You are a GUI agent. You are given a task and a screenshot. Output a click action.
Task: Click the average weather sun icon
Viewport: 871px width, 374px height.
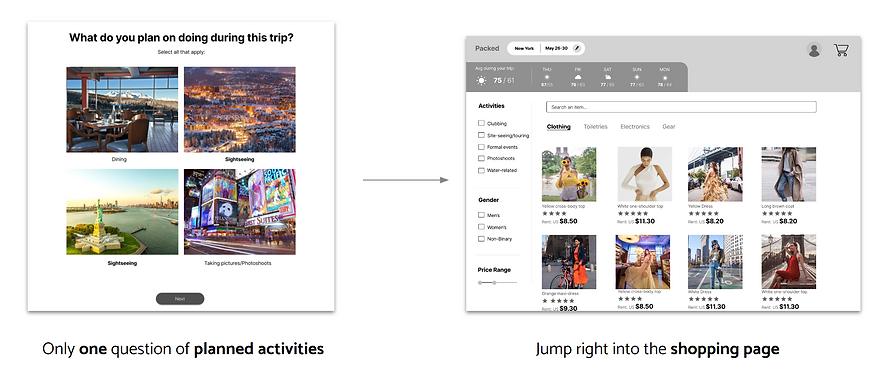[x=481, y=81]
